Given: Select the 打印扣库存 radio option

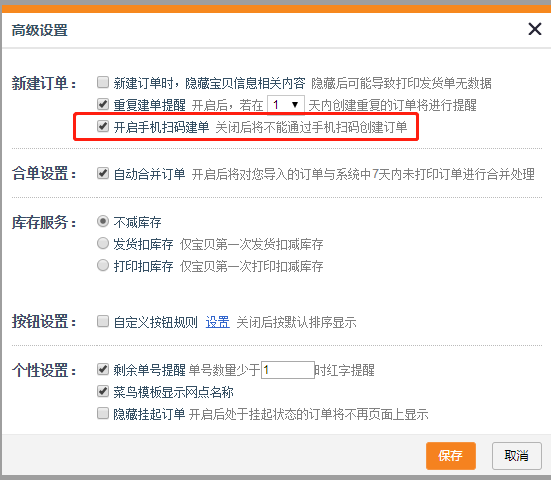Looking at the screenshot, I should coord(103,265).
